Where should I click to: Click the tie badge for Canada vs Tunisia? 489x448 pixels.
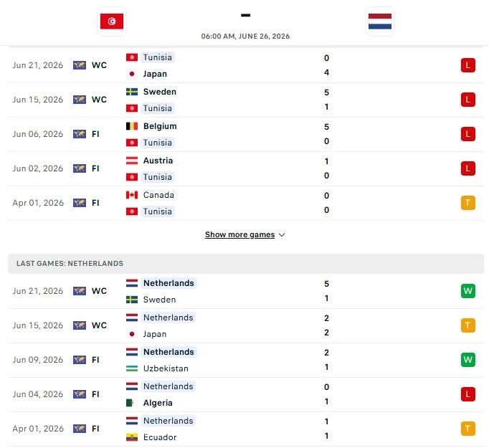[467, 203]
